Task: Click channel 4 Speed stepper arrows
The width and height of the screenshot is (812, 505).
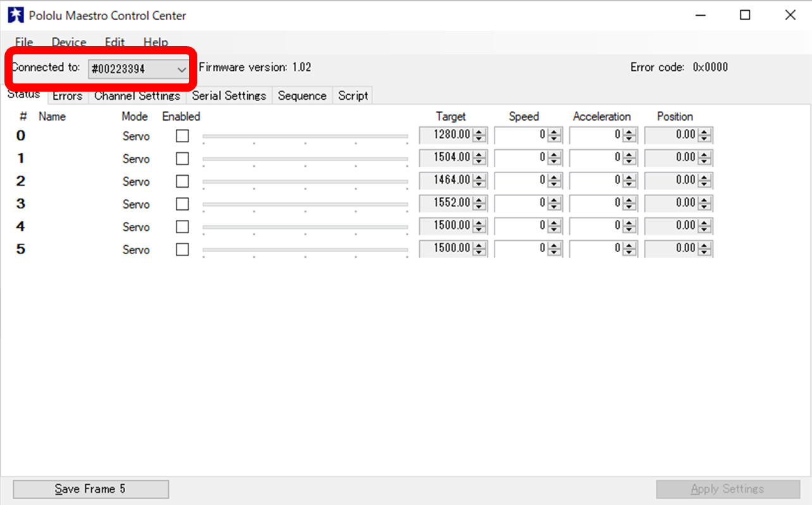Action: point(555,226)
